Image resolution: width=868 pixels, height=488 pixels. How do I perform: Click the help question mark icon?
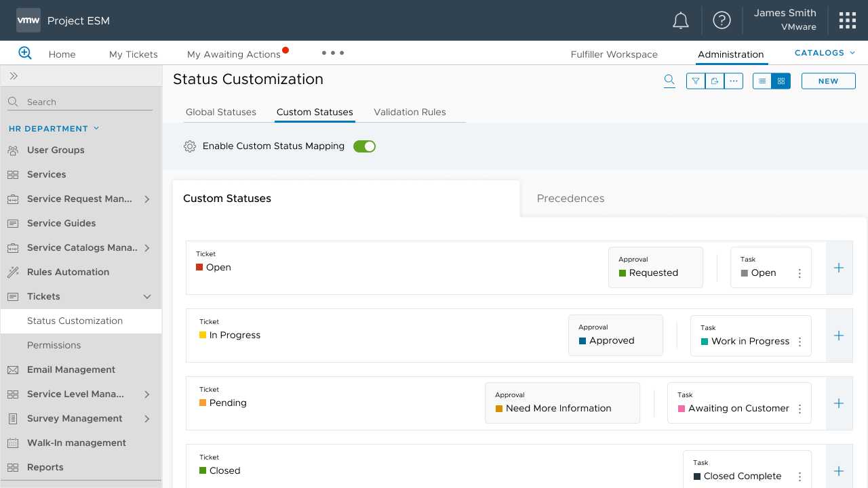[722, 20]
